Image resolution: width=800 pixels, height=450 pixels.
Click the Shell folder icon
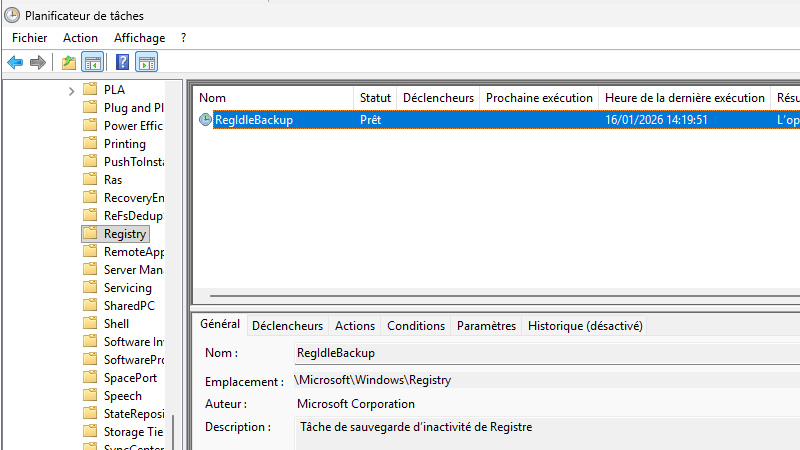click(90, 323)
